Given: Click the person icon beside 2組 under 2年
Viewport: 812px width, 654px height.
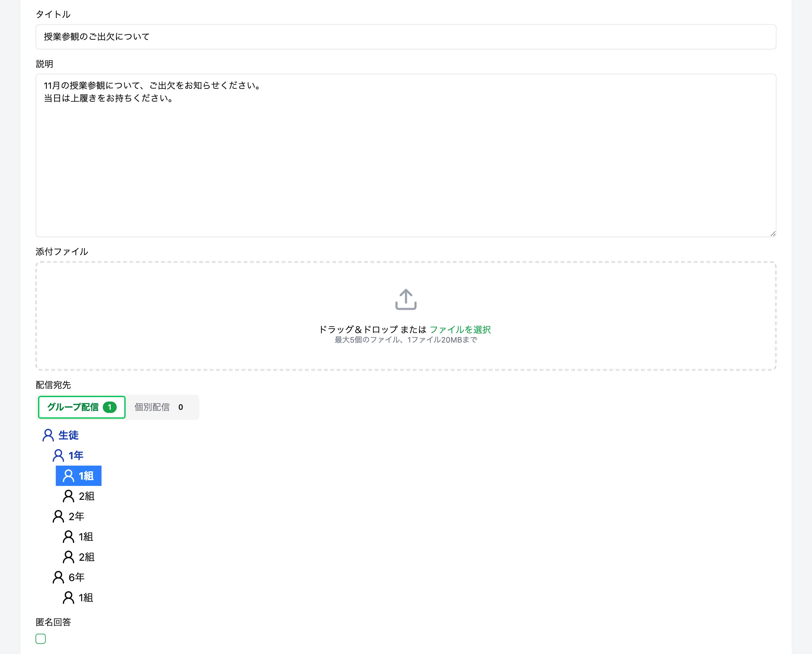Looking at the screenshot, I should pyautogui.click(x=68, y=557).
